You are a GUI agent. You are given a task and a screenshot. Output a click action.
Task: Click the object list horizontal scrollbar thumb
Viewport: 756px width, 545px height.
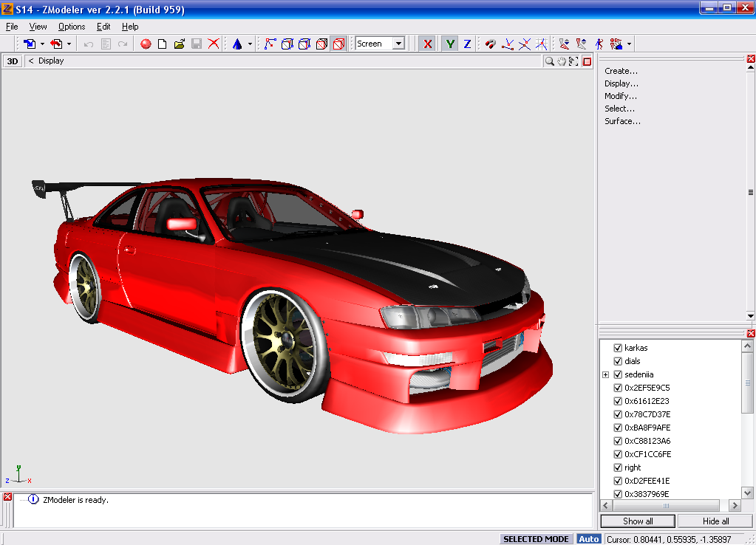(x=666, y=506)
